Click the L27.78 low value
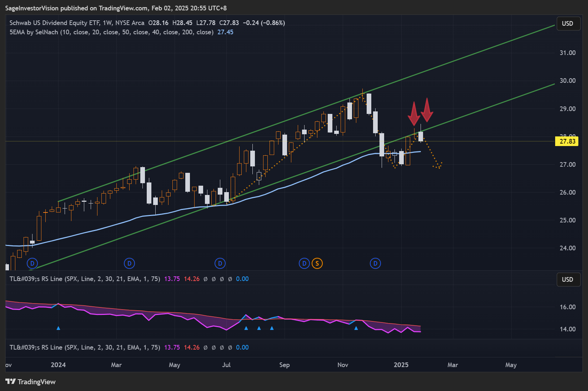The image size is (588, 391). 206,23
